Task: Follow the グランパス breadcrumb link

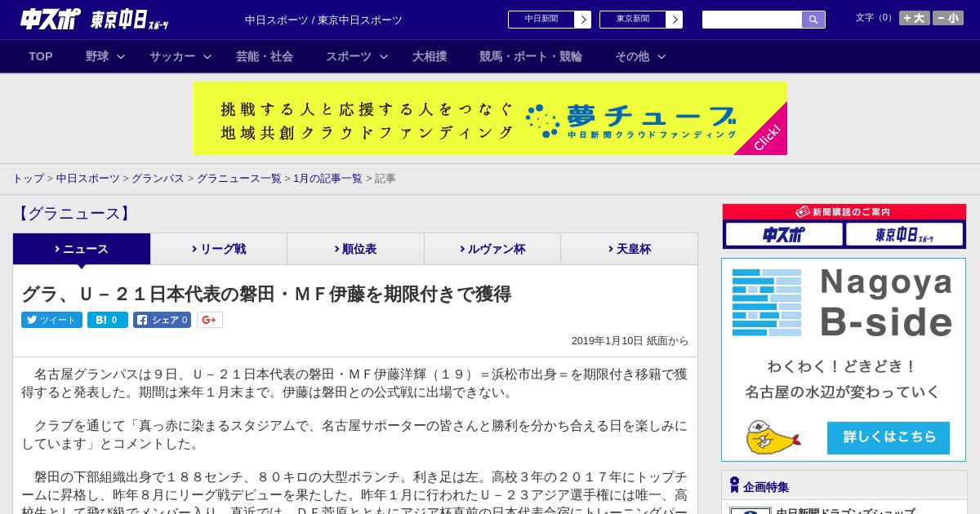Action: click(158, 178)
